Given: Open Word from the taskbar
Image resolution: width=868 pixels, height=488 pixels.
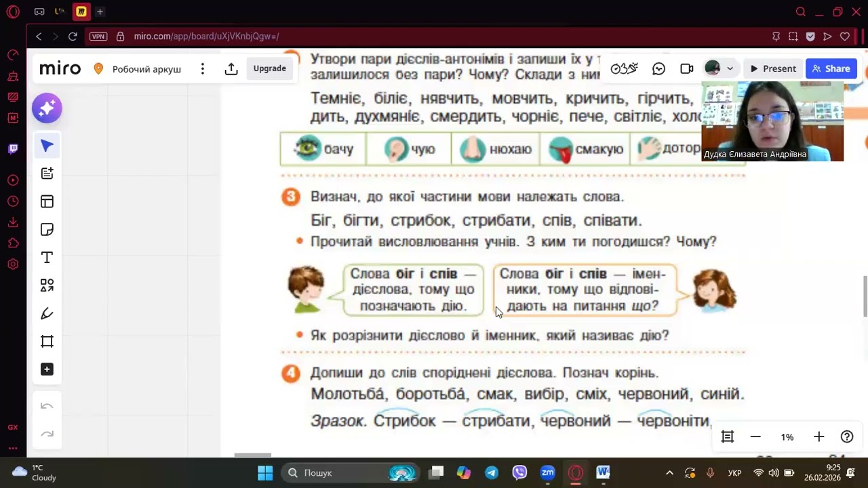Looking at the screenshot, I should pos(603,473).
